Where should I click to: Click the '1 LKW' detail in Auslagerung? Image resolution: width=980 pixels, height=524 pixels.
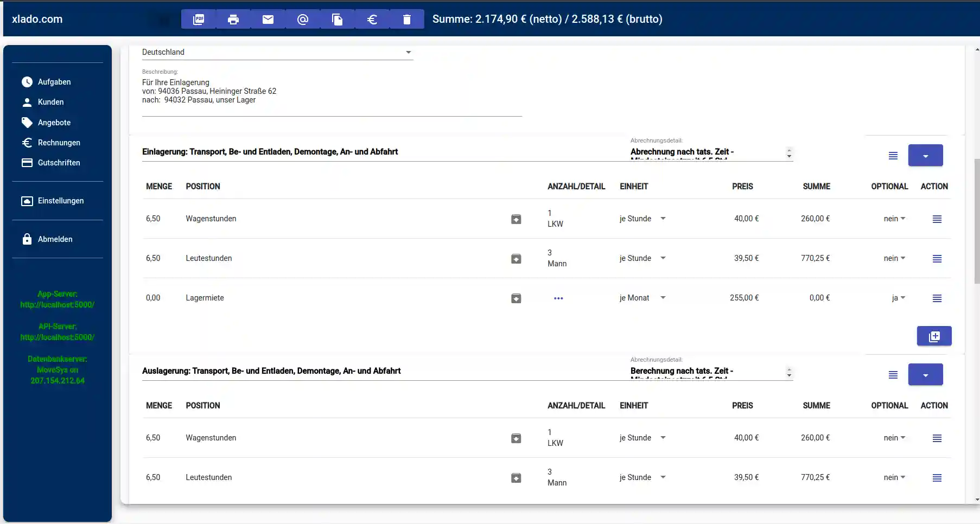(555, 438)
